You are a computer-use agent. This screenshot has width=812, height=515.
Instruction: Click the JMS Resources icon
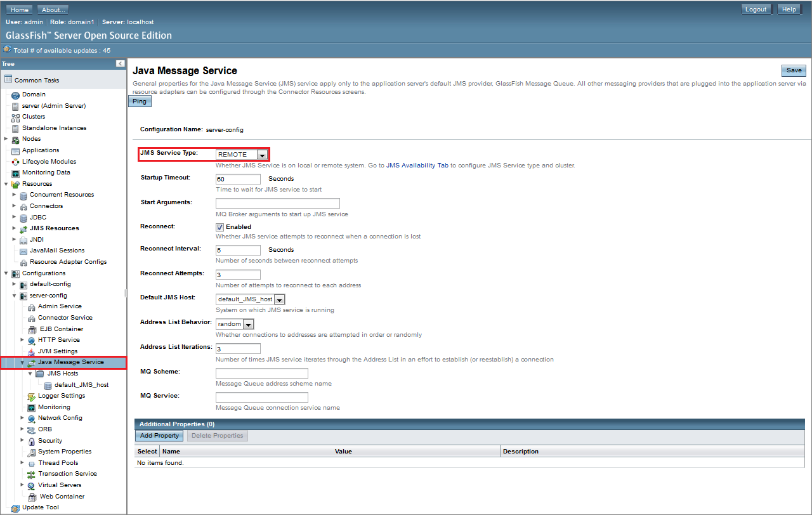(x=23, y=229)
